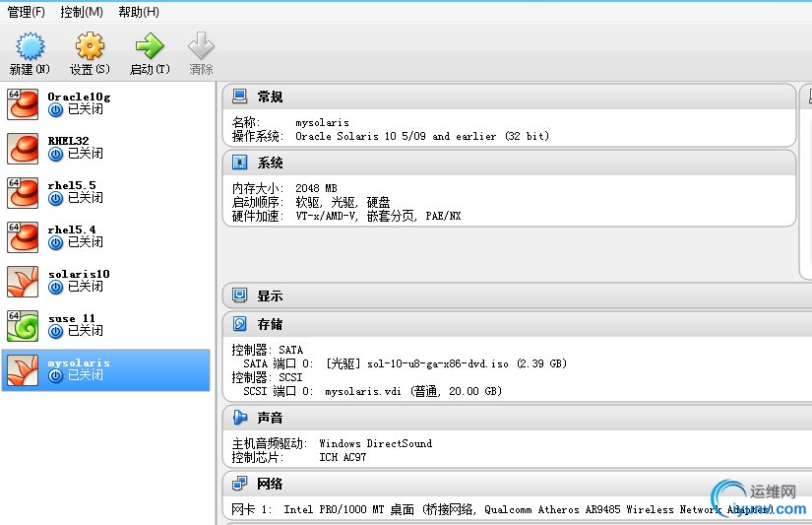The height and width of the screenshot is (525, 812).
Task: Select the rhel5.5 virtual machine
Action: point(105,193)
